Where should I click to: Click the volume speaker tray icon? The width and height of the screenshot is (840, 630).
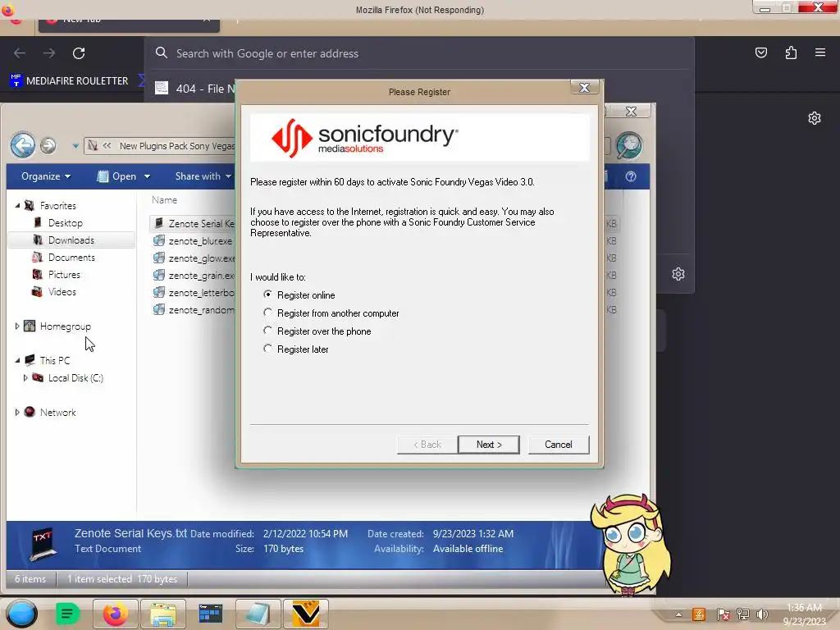(762, 614)
